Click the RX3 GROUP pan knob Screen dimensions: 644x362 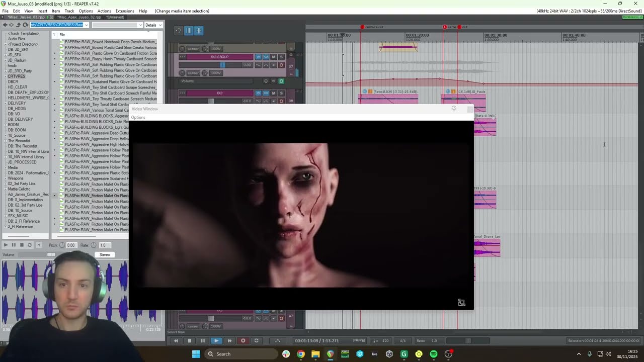(x=182, y=73)
